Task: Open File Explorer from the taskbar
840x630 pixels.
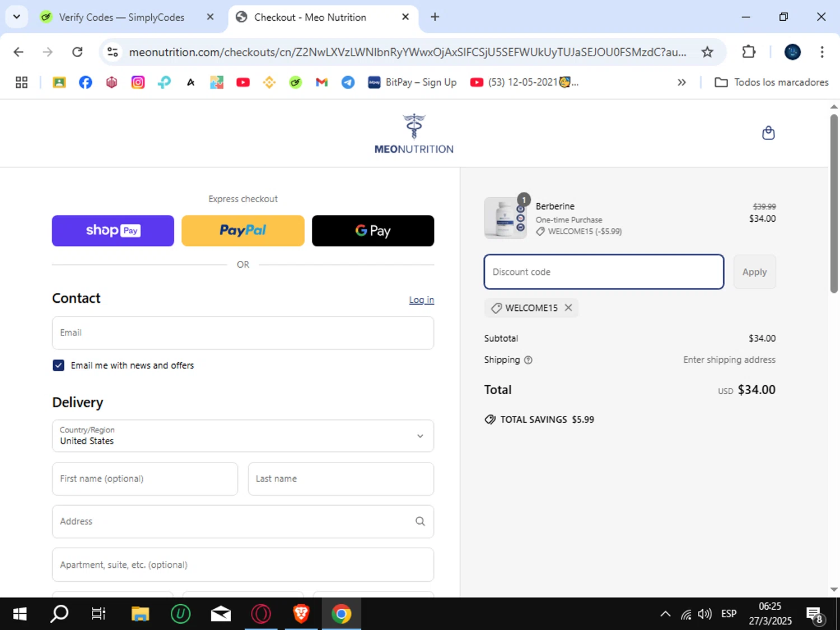Action: tap(140, 614)
